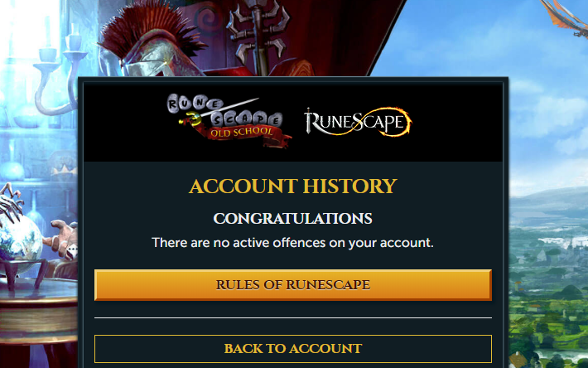Click the Account History heading

coord(293,186)
